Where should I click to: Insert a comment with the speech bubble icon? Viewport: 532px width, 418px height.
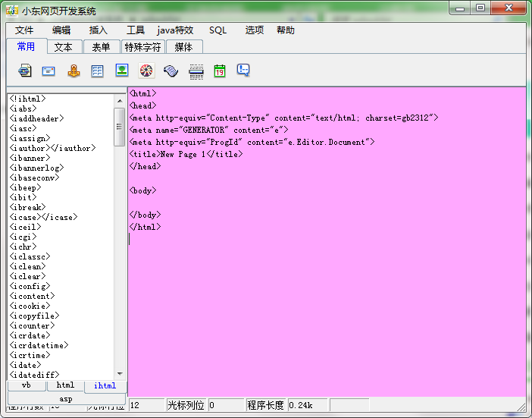point(243,71)
